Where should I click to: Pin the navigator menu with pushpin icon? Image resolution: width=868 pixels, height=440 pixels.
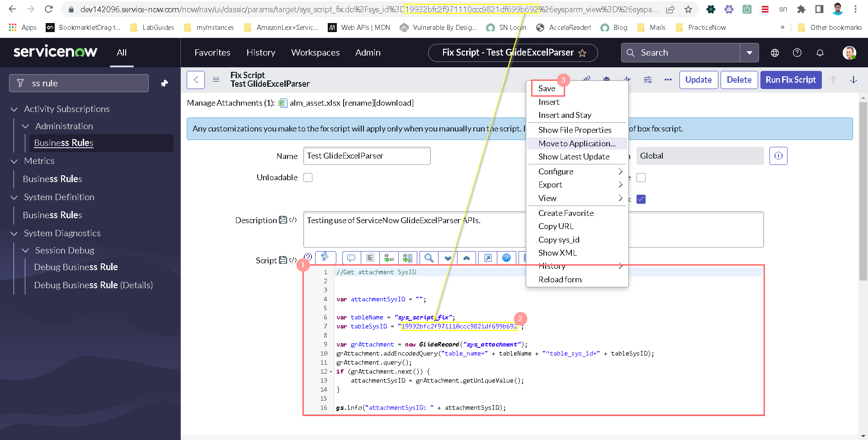pyautogui.click(x=165, y=83)
